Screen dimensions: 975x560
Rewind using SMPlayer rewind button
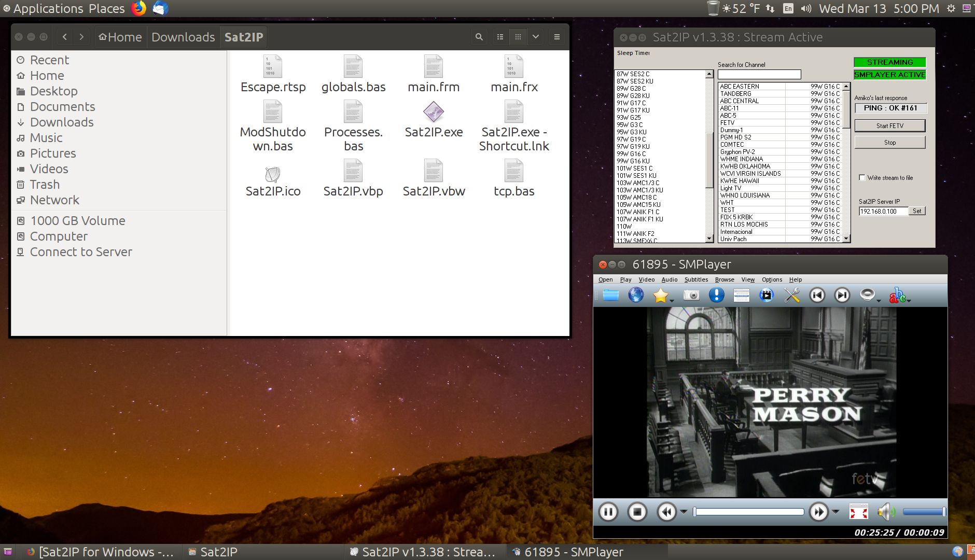(666, 512)
